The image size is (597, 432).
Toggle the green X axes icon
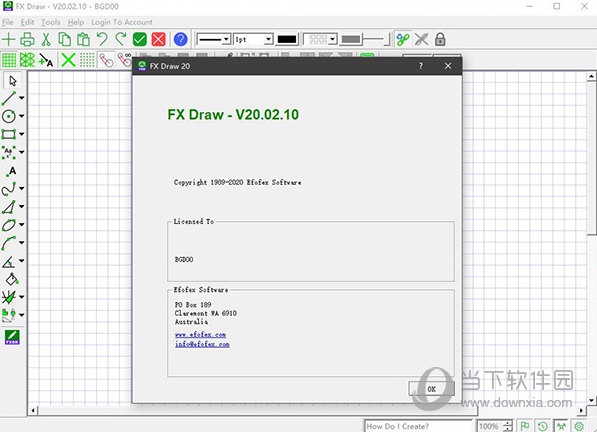click(68, 60)
